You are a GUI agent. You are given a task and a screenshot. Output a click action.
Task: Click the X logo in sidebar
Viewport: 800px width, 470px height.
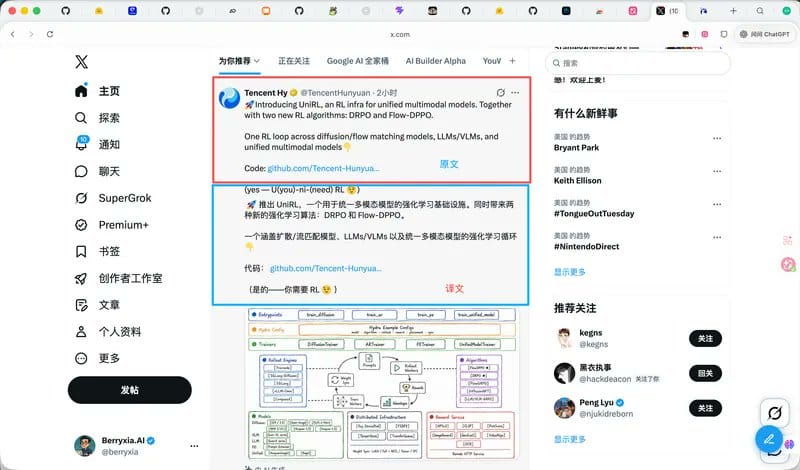pos(81,62)
